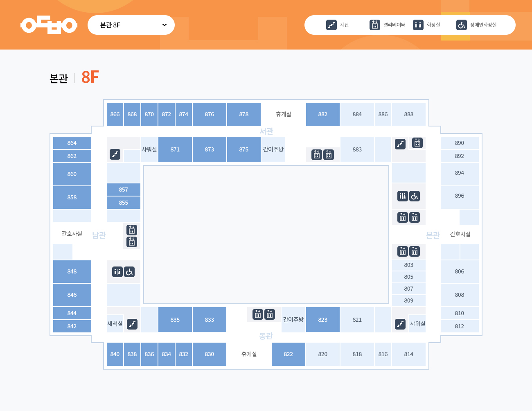Select the right elevator icon beside lower 간이주방
Screen dimensions: 532x411
270,314
